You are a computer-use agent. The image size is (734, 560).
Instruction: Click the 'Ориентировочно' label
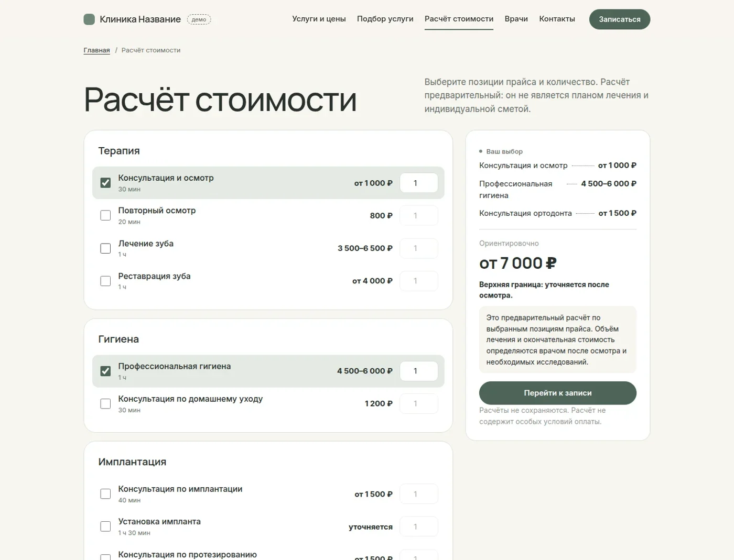(x=509, y=244)
